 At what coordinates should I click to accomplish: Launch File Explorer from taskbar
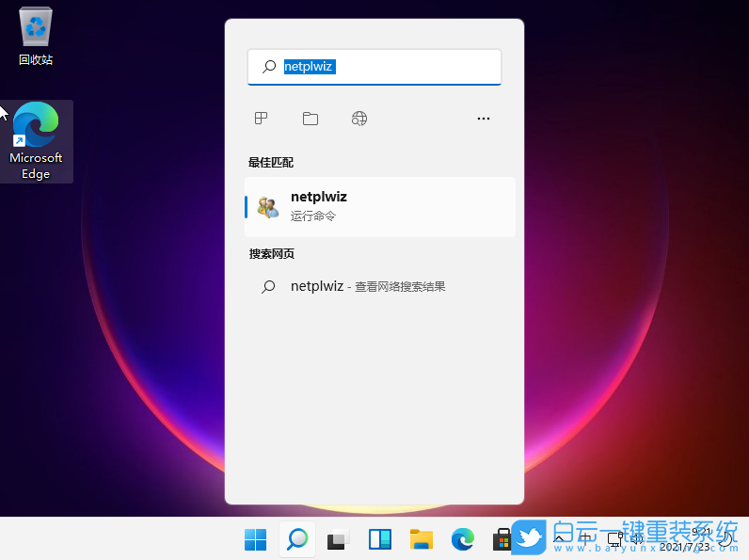tap(422, 539)
